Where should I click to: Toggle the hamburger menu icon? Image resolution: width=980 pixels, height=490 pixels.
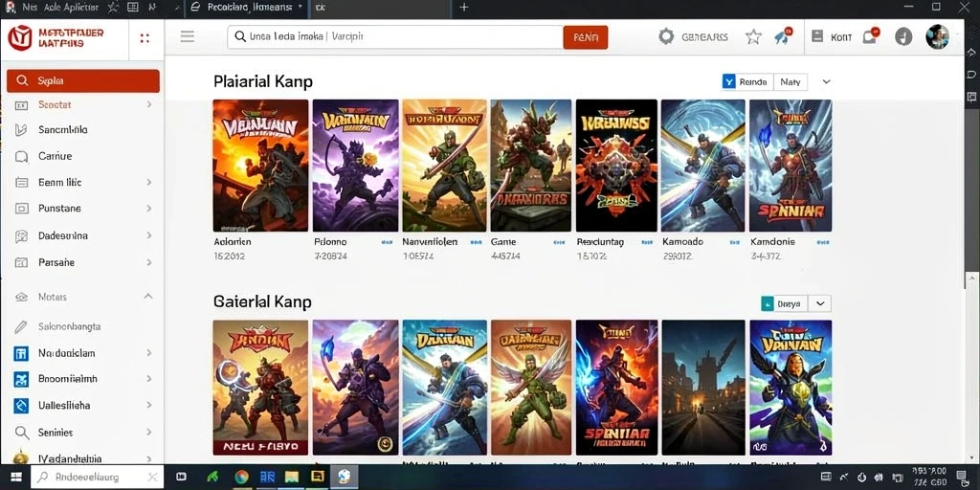[x=188, y=36]
